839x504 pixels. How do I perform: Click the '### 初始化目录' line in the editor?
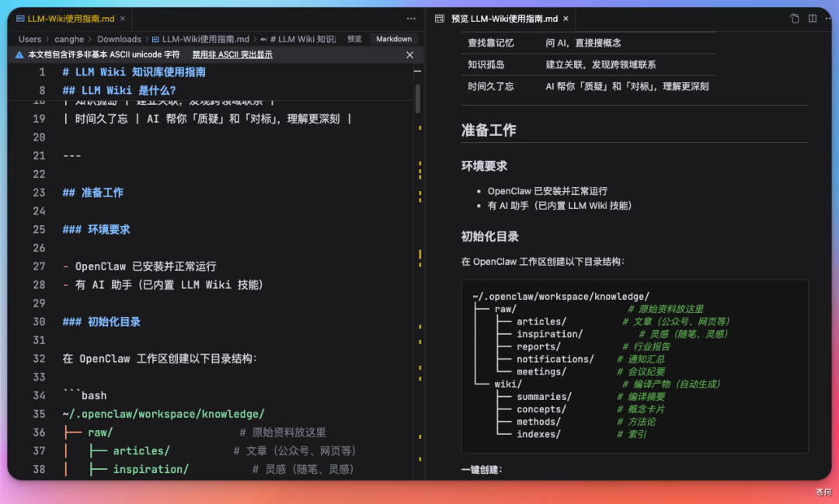point(102,322)
